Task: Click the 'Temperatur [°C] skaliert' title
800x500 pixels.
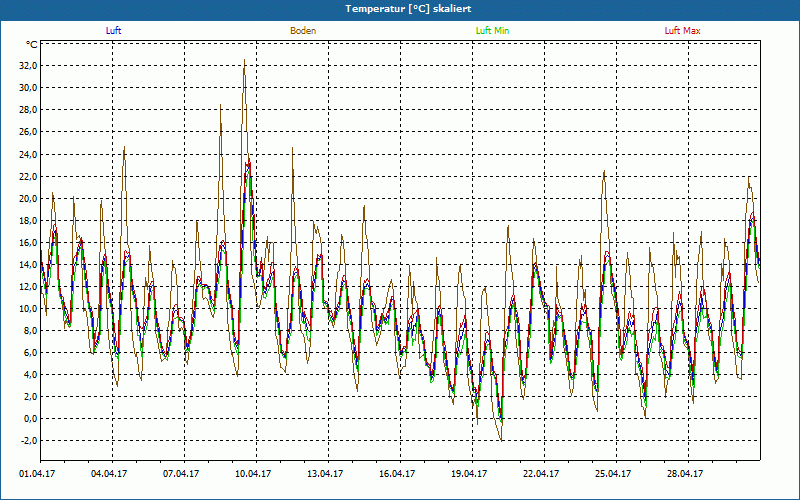Action: 408,9
